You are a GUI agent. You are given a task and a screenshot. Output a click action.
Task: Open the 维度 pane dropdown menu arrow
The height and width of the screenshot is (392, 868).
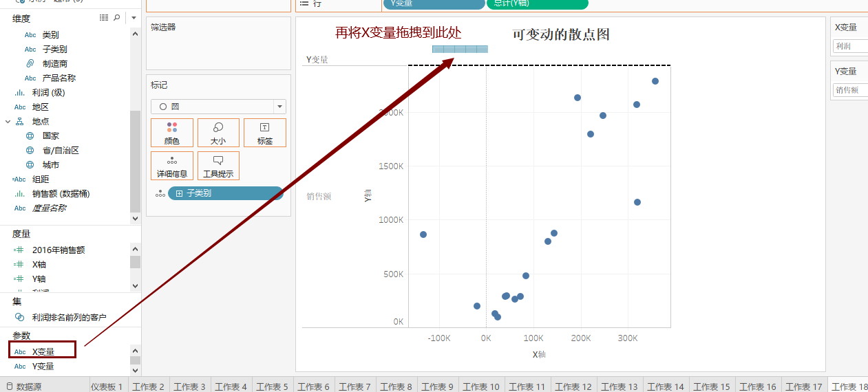tap(135, 17)
